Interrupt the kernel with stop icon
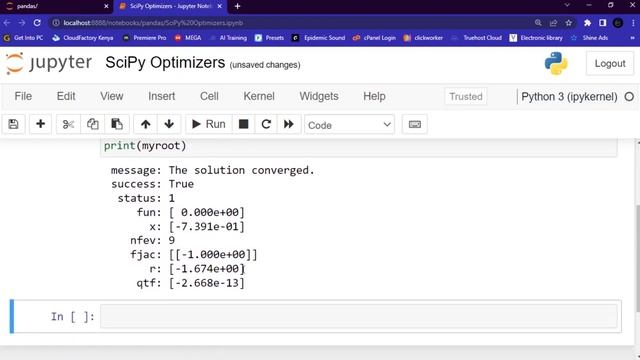This screenshot has height=360, width=640. click(243, 124)
